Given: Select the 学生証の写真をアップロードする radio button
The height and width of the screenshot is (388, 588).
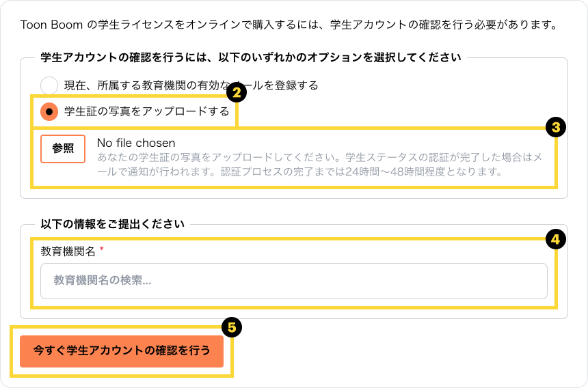Looking at the screenshot, I should (49, 111).
